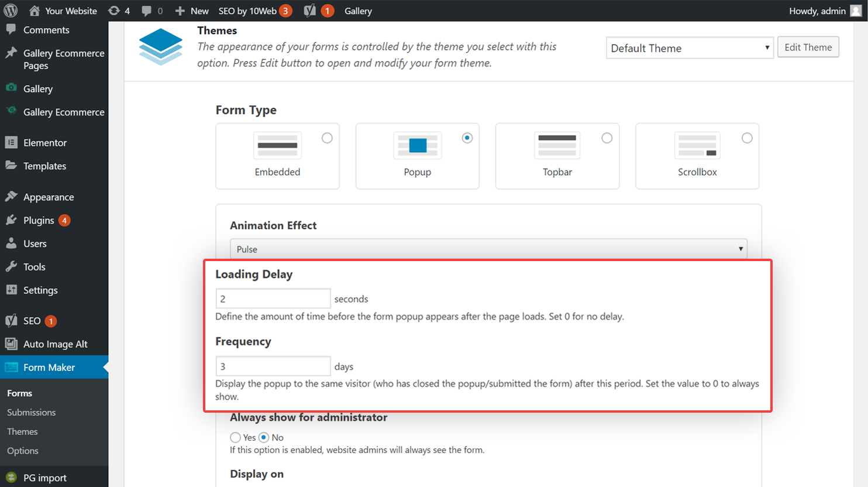Select the Scrollbox form type radio

coord(747,138)
